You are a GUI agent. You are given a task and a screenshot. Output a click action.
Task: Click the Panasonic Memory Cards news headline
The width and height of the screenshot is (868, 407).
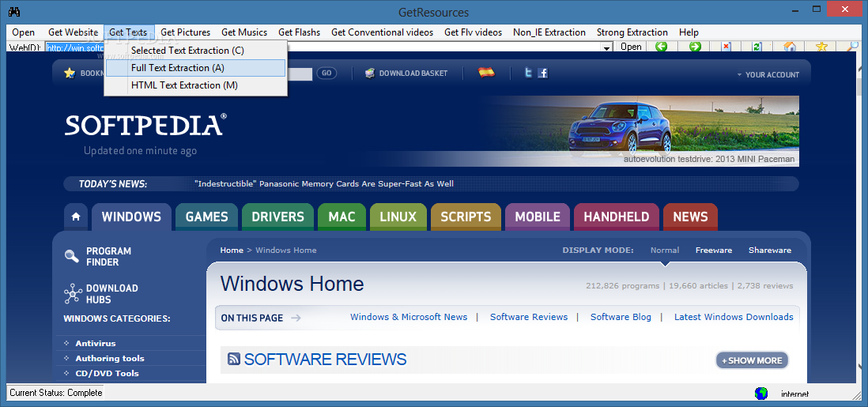click(324, 184)
